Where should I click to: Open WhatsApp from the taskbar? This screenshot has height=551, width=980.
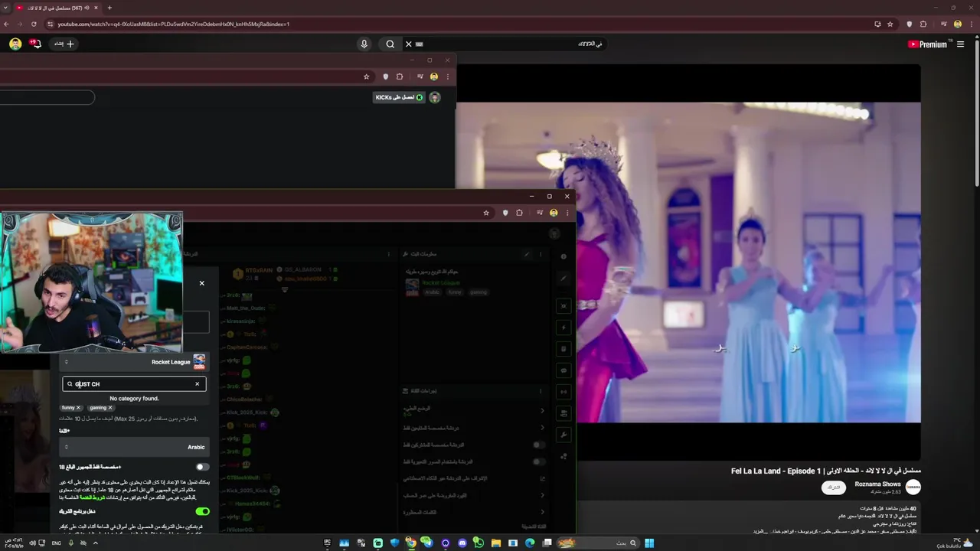(x=479, y=543)
